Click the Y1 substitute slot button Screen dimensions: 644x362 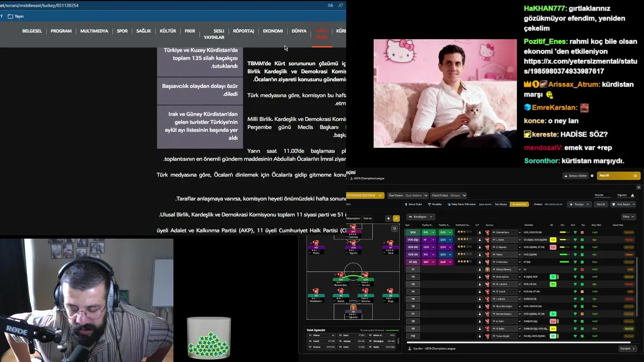coord(413,269)
